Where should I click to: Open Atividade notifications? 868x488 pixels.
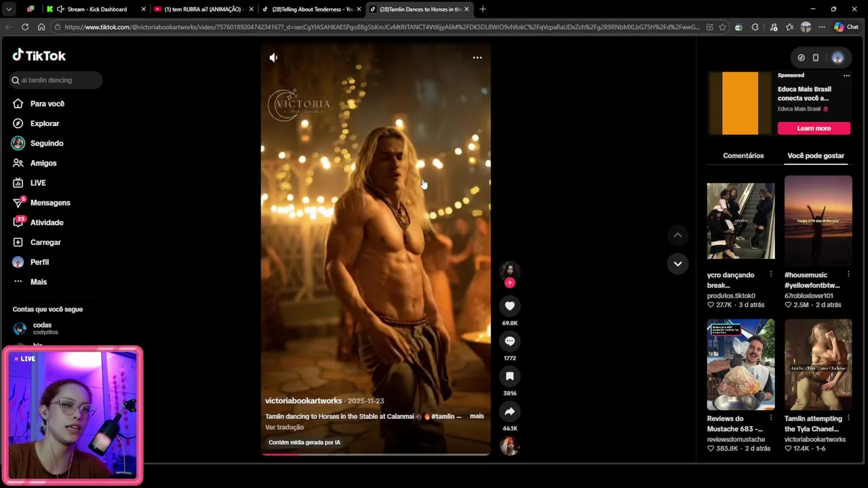coord(47,222)
